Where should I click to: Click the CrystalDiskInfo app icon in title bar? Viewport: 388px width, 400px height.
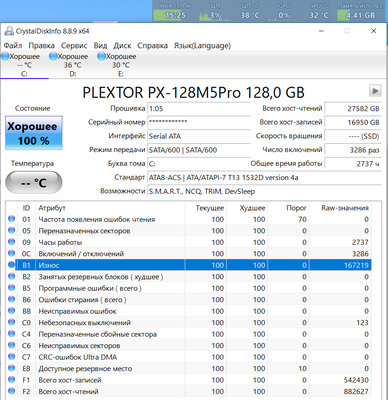click(9, 31)
